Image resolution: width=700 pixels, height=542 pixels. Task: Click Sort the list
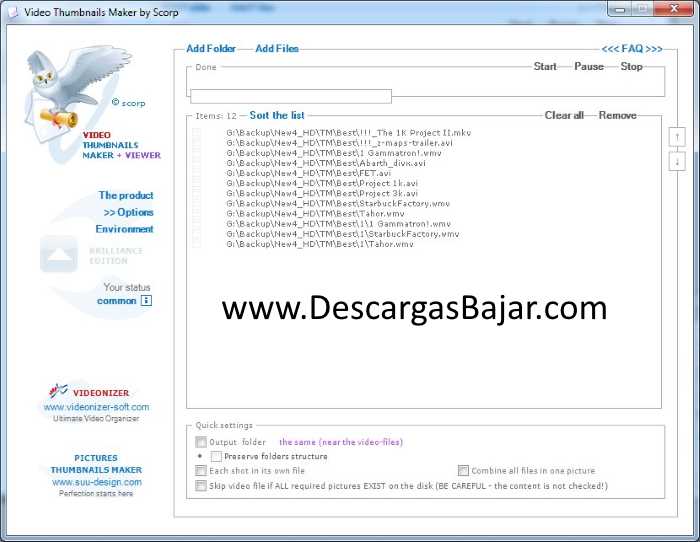[x=277, y=115]
